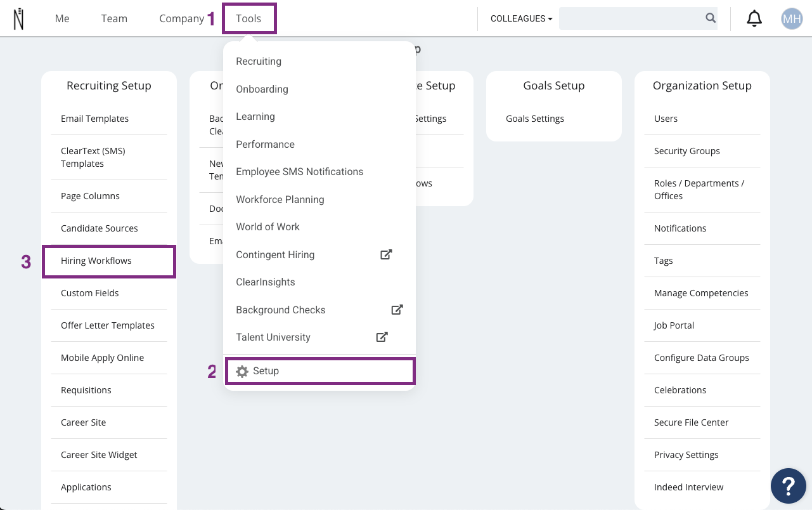Open Configure Data Groups link
This screenshot has height=510, width=812.
click(702, 358)
